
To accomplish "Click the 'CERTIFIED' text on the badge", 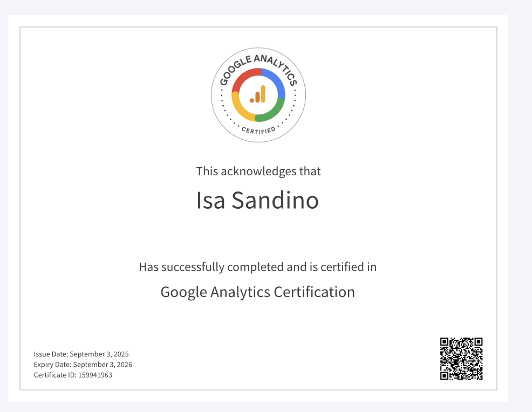I will click(258, 130).
